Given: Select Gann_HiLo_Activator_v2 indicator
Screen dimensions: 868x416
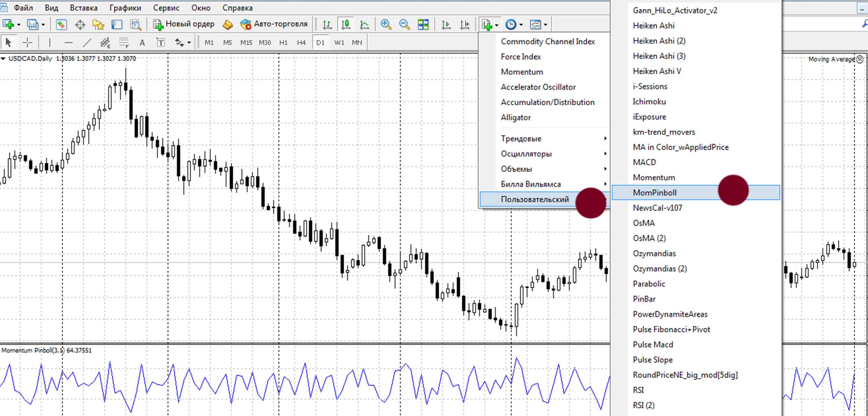Looking at the screenshot, I should (696, 10).
